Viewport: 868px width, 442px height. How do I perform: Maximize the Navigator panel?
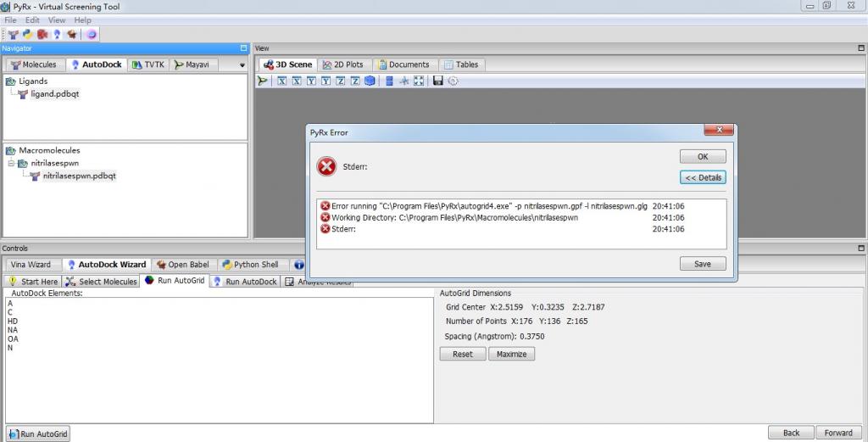pyautogui.click(x=243, y=48)
